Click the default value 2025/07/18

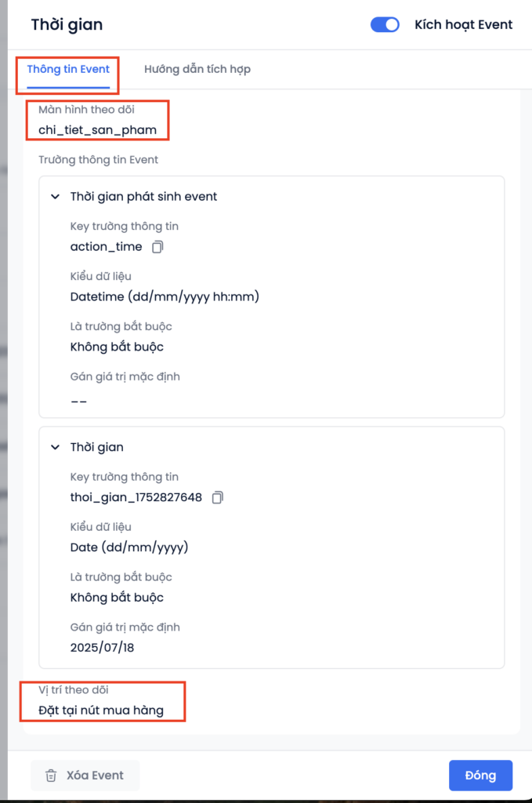[x=103, y=648]
